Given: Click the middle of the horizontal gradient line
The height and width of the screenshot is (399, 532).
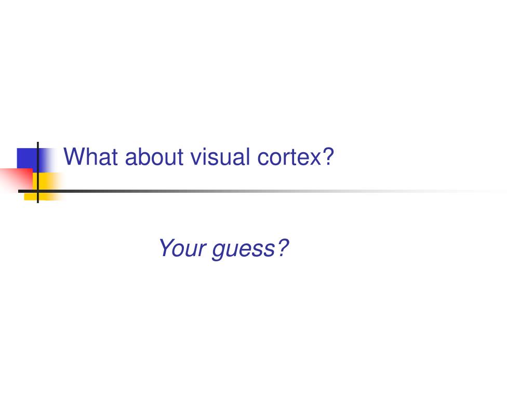Looking at the screenshot, I should tap(263, 191).
